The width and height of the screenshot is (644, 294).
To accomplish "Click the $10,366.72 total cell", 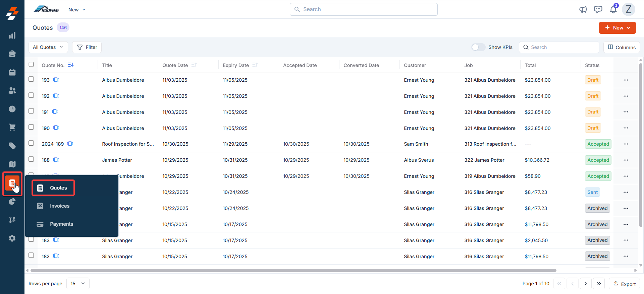I will coord(537,160).
